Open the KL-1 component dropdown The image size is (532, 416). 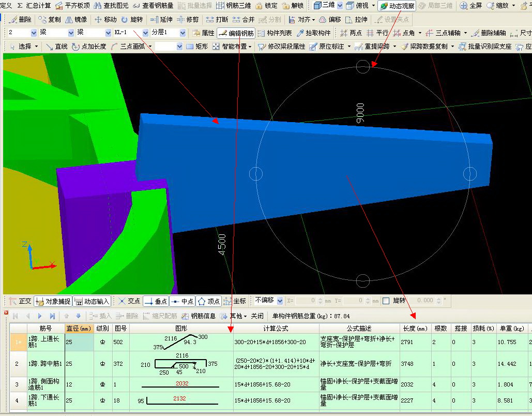(x=145, y=33)
